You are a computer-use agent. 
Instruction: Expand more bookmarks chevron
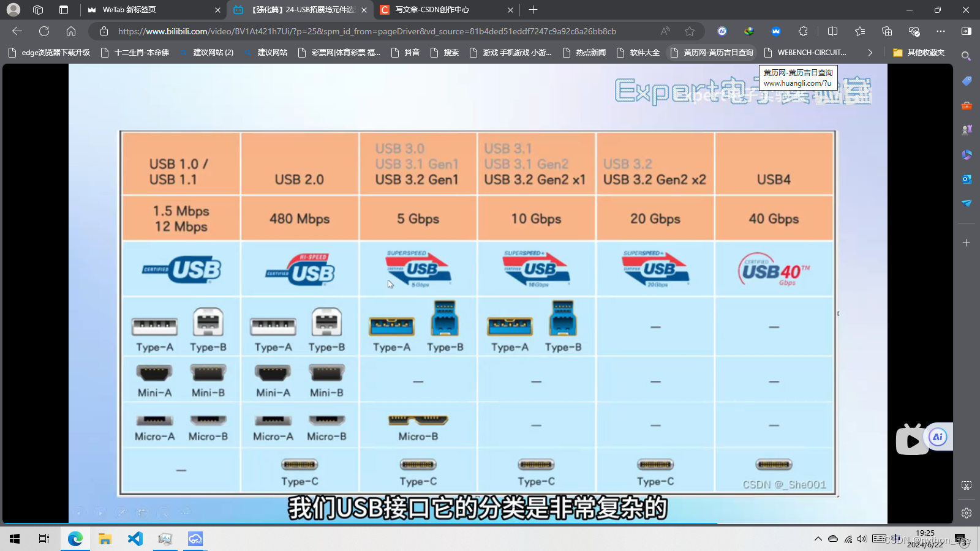(870, 53)
